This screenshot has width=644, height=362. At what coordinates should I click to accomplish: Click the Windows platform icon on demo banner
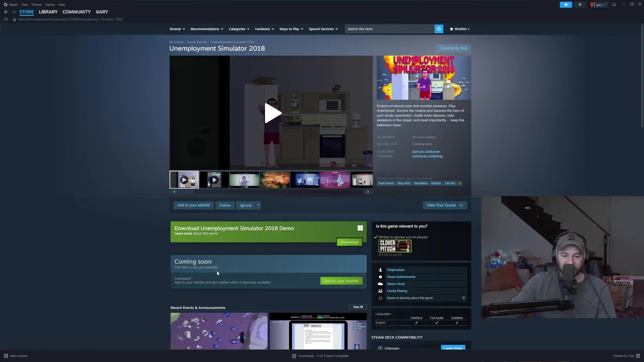click(360, 228)
